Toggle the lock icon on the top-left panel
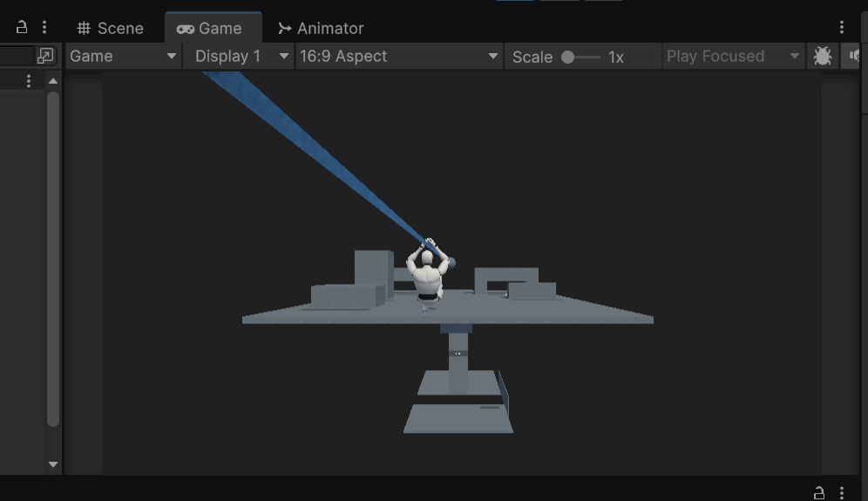Image resolution: width=868 pixels, height=501 pixels. tap(22, 28)
